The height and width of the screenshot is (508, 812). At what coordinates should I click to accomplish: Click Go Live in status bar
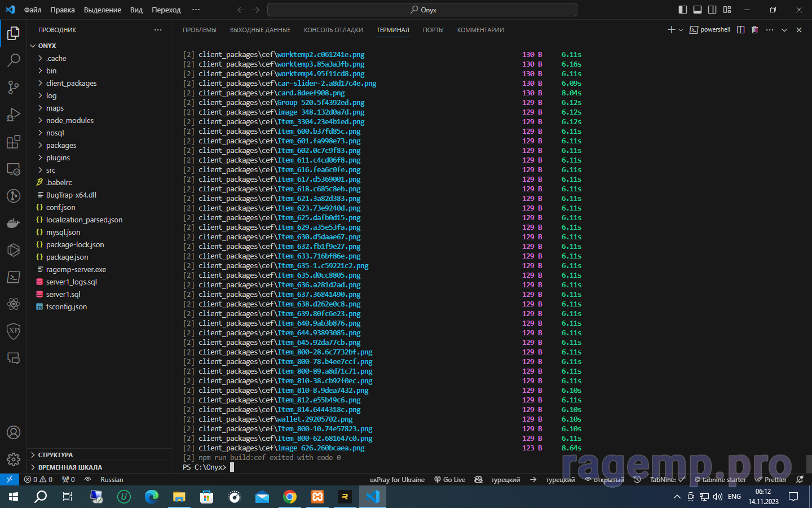tap(449, 480)
